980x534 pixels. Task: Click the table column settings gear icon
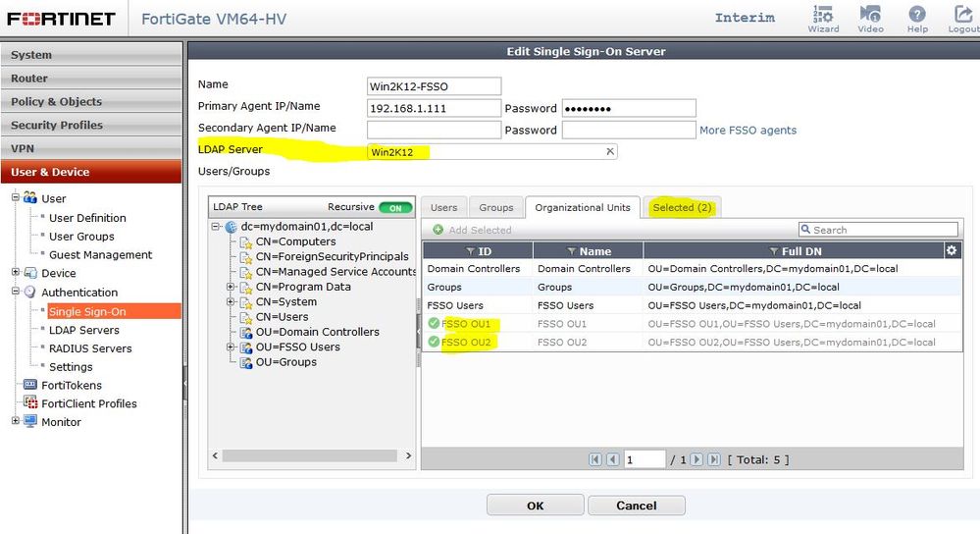pyautogui.click(x=952, y=250)
